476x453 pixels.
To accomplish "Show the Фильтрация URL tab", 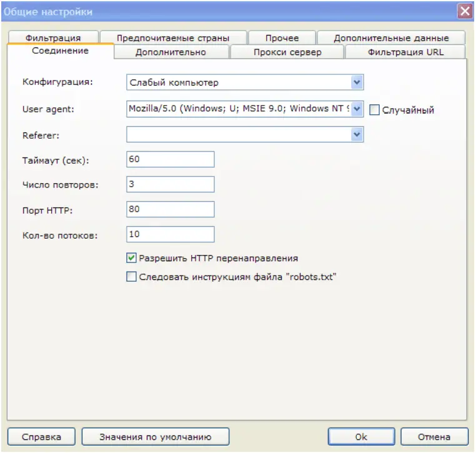I will pos(405,52).
